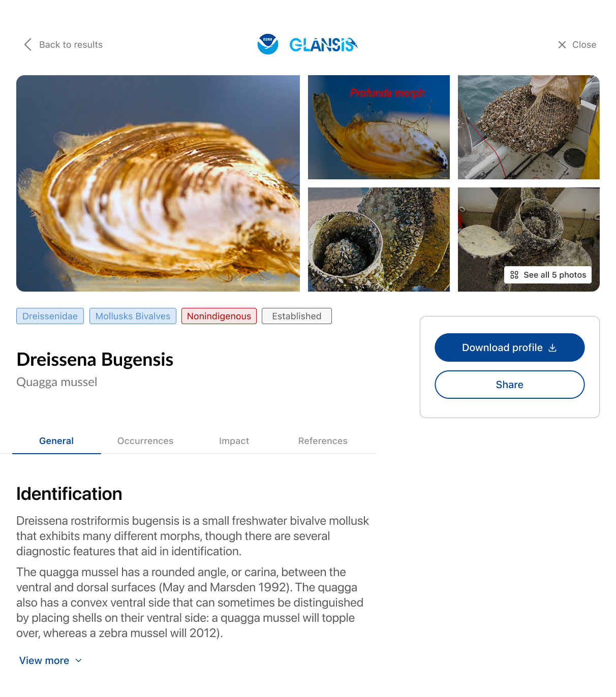Viewport: 616px width, 697px height.
Task: Click the Share button
Action: coord(510,385)
